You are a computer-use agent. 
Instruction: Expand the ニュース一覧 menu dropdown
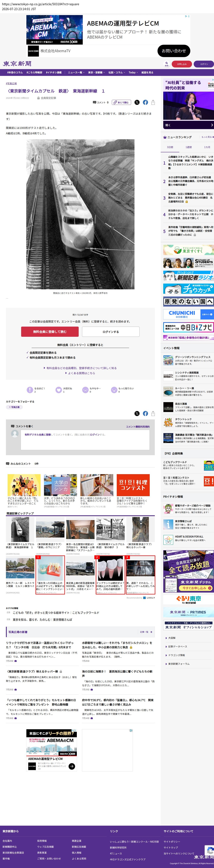[76, 73]
